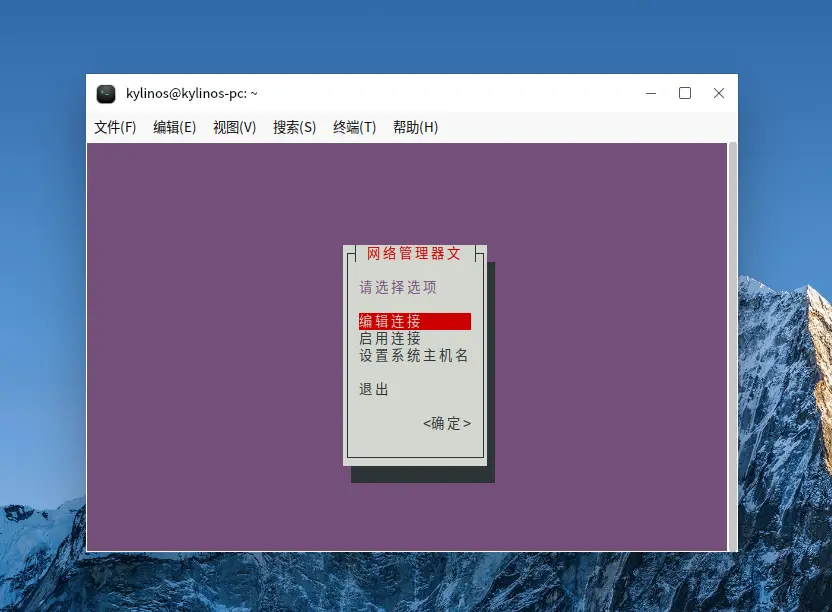
Task: Select the 设置系统主机名 option
Action: 414,355
